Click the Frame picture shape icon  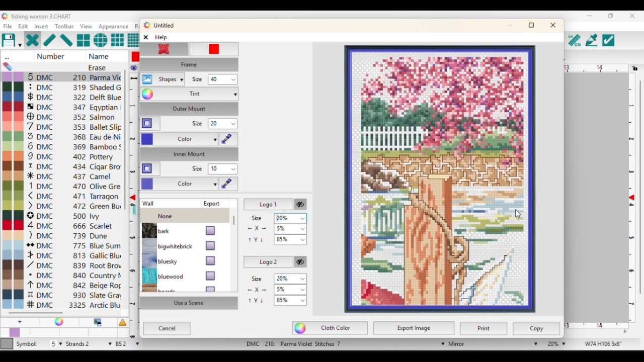coord(147,79)
